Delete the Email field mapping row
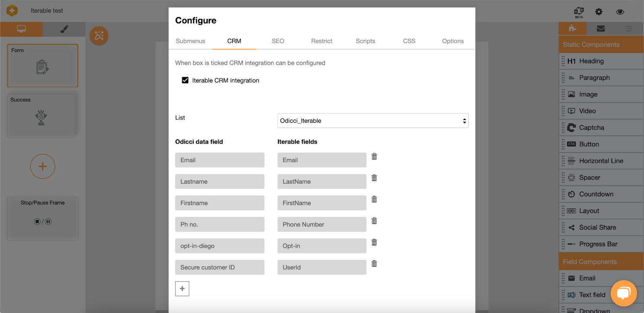This screenshot has width=644, height=313. pyautogui.click(x=374, y=156)
